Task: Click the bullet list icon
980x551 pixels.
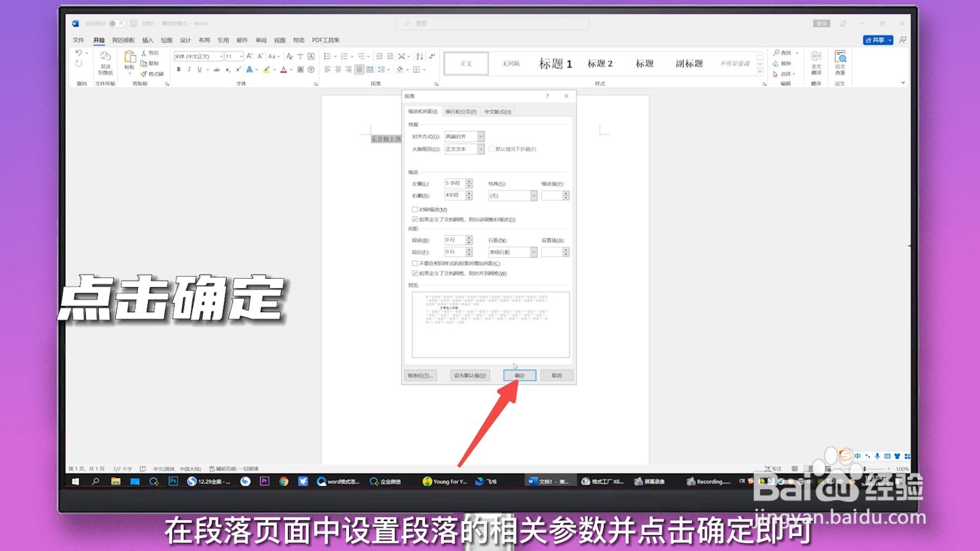Action: pos(327,56)
